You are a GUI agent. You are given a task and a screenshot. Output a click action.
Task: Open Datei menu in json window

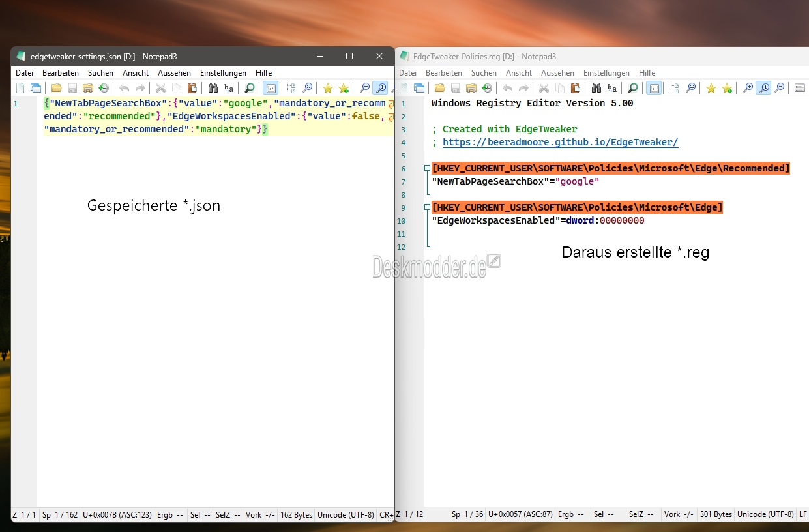click(24, 73)
